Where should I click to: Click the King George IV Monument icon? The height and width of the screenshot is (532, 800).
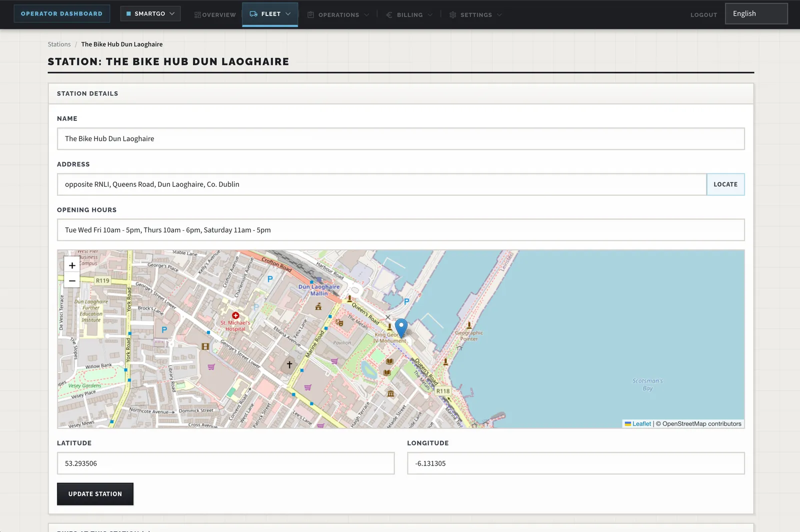[390, 327]
